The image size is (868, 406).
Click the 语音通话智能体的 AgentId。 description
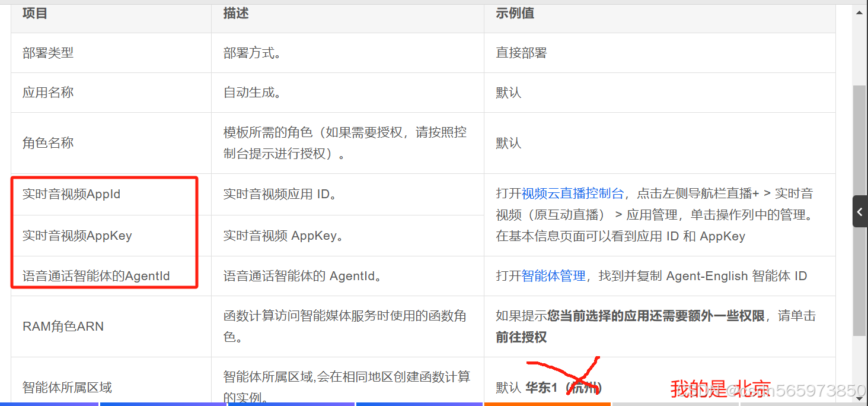pos(302,276)
